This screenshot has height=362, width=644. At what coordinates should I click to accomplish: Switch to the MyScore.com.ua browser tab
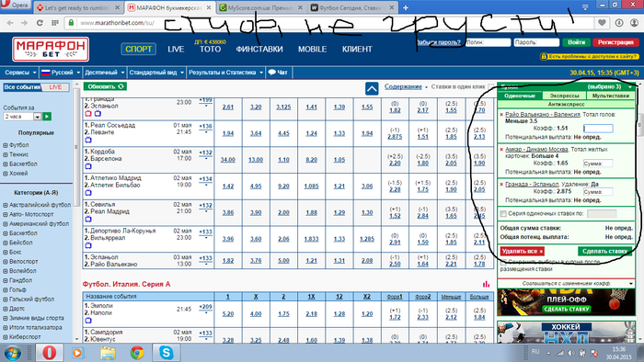tap(260, 7)
